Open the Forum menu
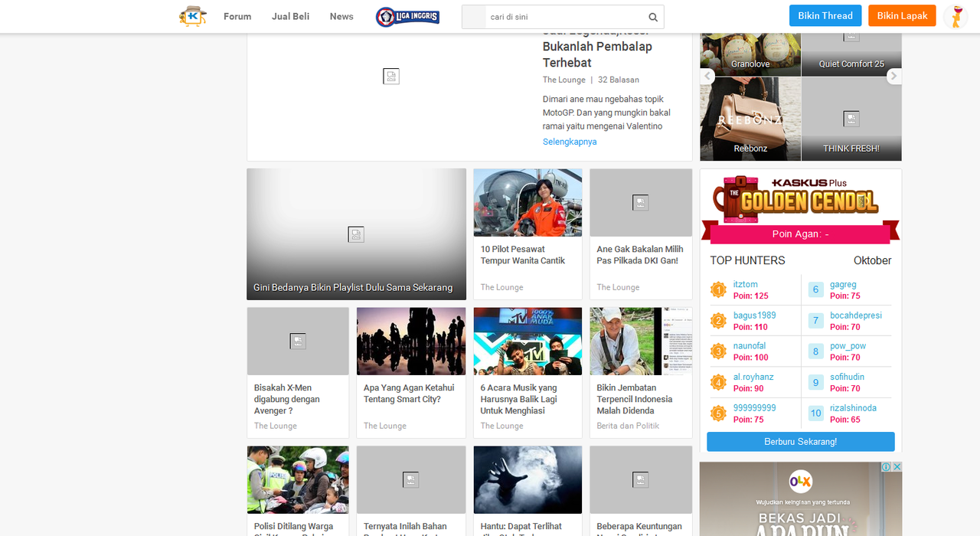Screen dimensions: 980x536 click(237, 16)
